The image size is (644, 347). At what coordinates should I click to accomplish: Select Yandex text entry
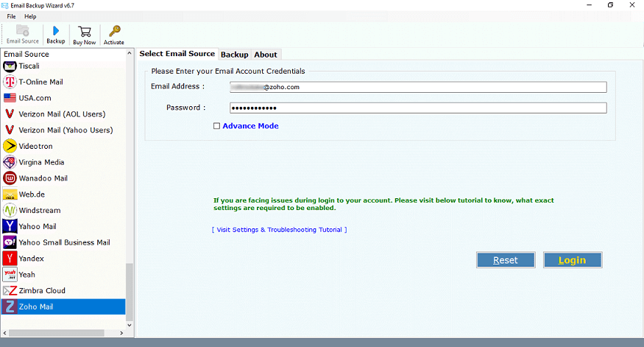[x=31, y=258]
